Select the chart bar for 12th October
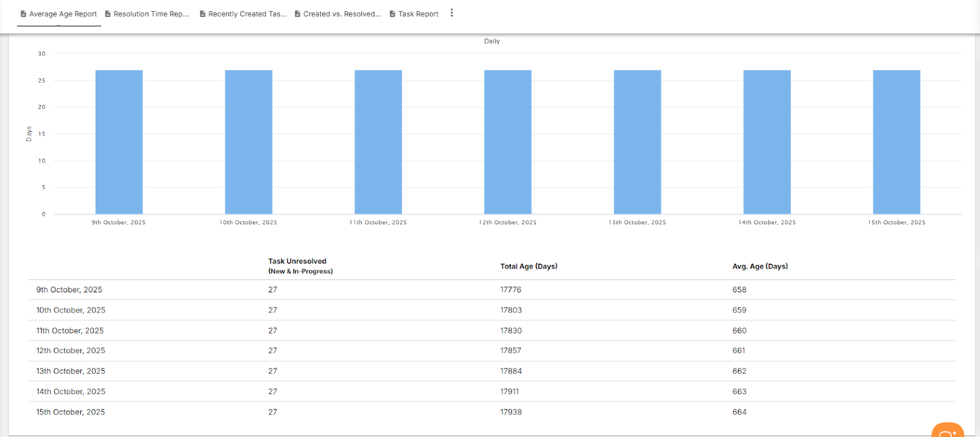 (508, 142)
